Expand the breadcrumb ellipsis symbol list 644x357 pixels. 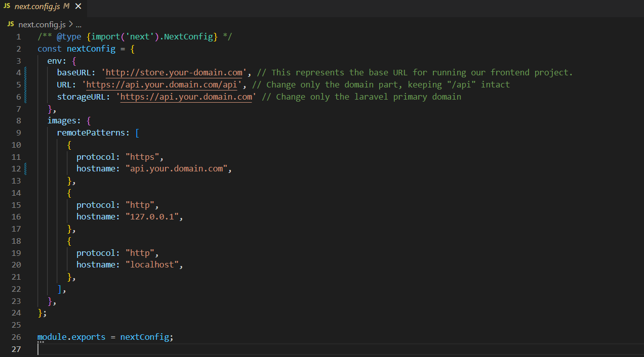click(78, 24)
